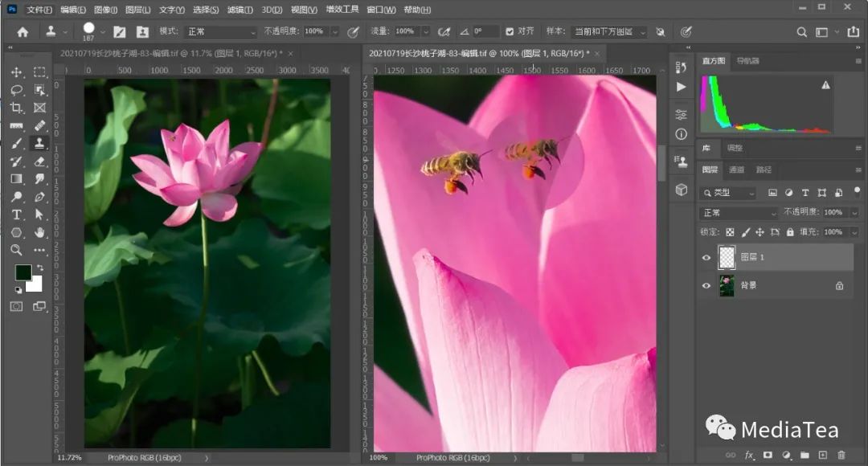Hide the 背景 layer via eye icon
The image size is (868, 466).
pyautogui.click(x=706, y=285)
